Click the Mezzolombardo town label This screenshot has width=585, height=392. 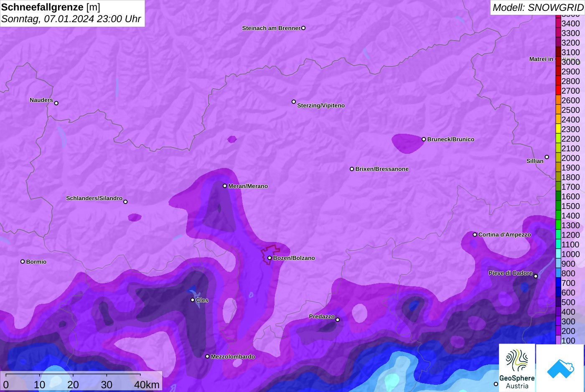coord(233,357)
